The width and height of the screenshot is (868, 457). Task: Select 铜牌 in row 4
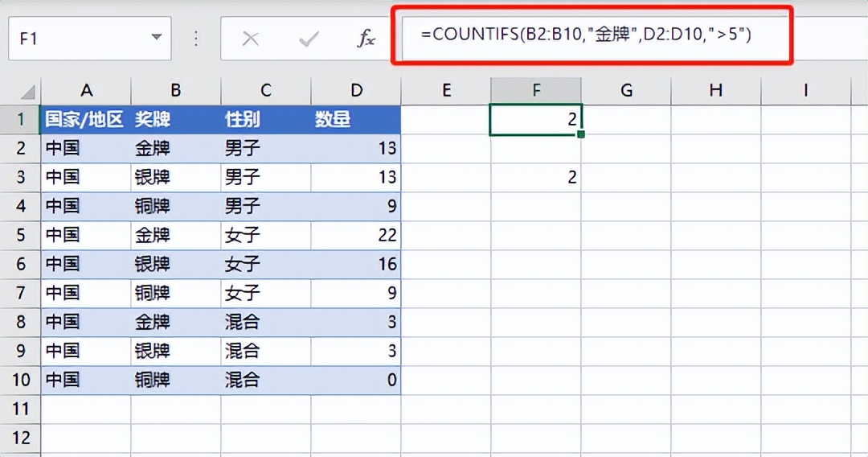(x=176, y=206)
